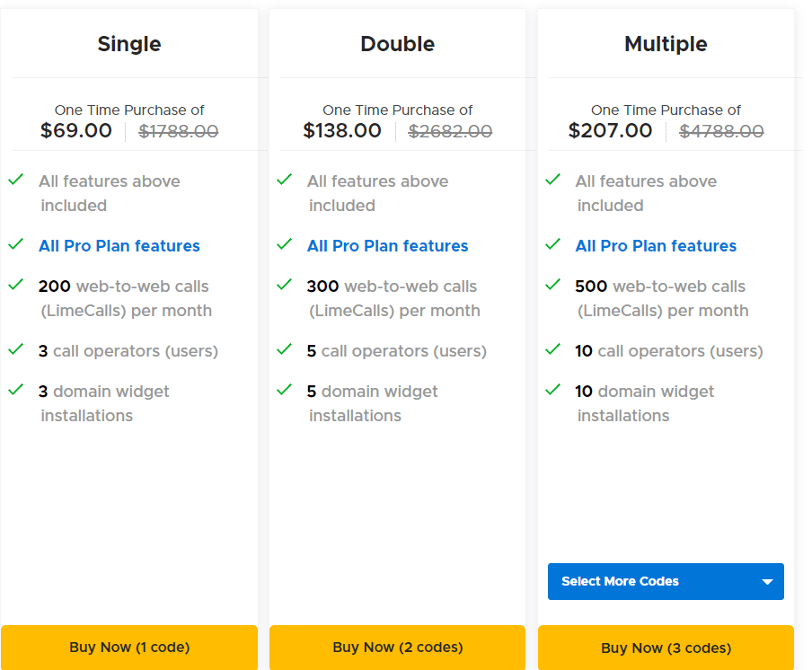Screen dimensions: 812x670
Task: Click the checkmark beside Single plan's 'All features above included'
Action: pos(16,180)
